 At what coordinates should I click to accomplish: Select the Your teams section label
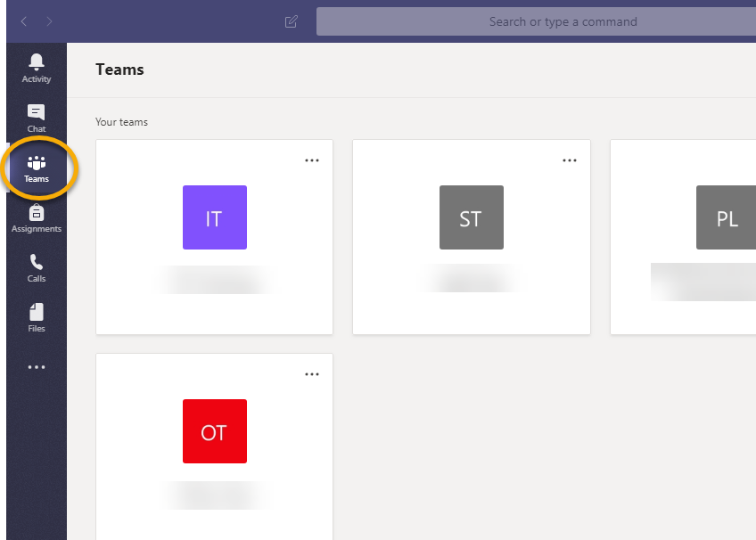click(x=121, y=122)
